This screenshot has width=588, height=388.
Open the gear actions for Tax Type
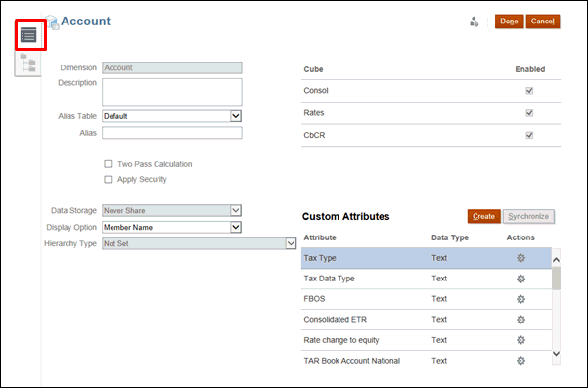click(x=520, y=258)
